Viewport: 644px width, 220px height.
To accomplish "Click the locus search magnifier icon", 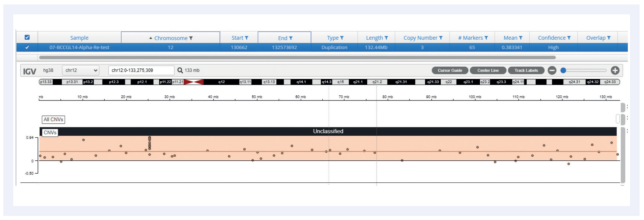I will pyautogui.click(x=180, y=70).
